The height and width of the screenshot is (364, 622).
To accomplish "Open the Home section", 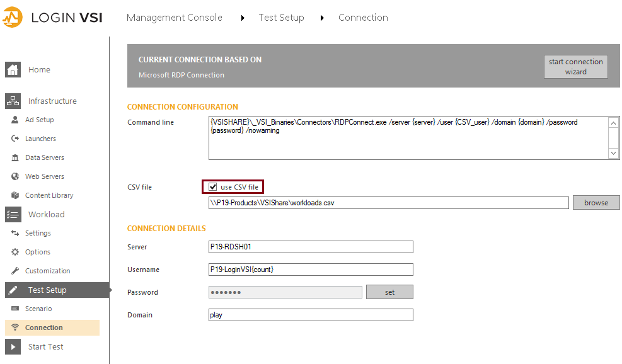I will tap(39, 70).
